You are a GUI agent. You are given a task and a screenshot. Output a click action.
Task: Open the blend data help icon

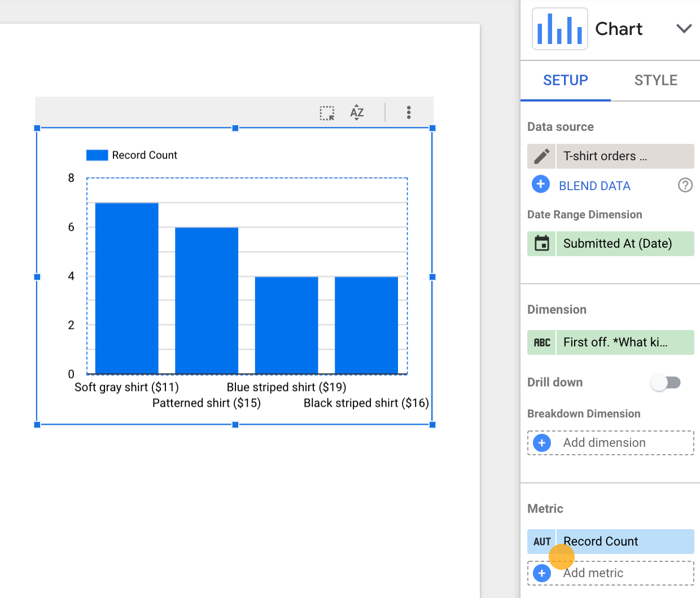coord(685,185)
